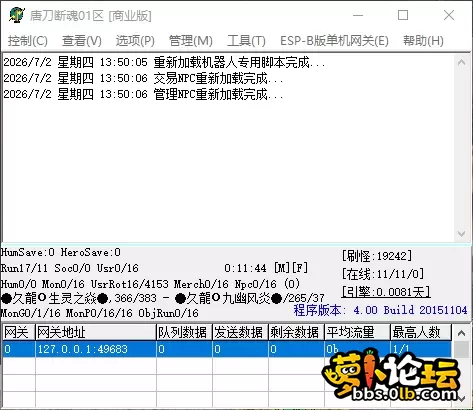Open the 选项(P) menu
The image size is (473, 410).
pos(135,41)
